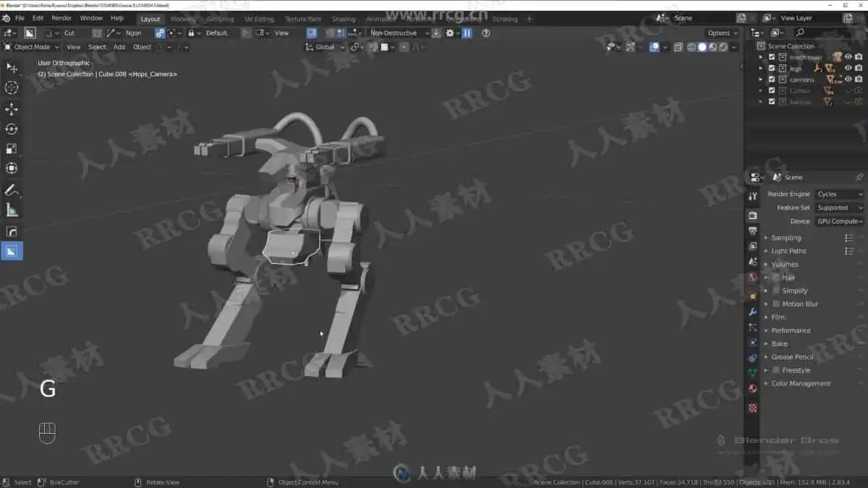Open Sampling presets list icon
This screenshot has width=868, height=488.
coord(849,238)
